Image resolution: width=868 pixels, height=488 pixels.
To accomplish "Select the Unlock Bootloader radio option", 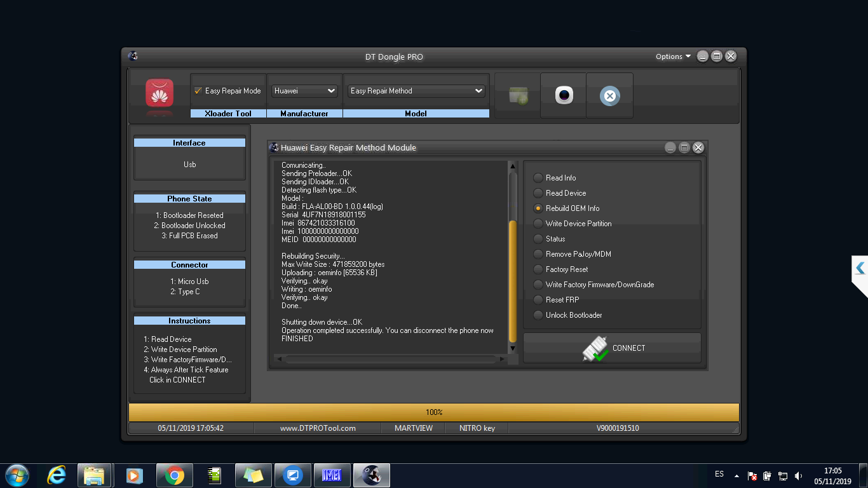I will [x=538, y=315].
